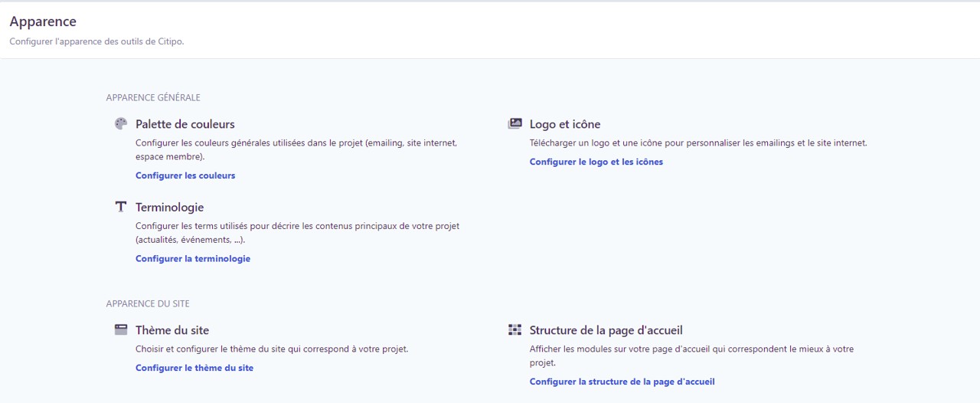Click Structure de la page d'accueil heading

pyautogui.click(x=606, y=330)
